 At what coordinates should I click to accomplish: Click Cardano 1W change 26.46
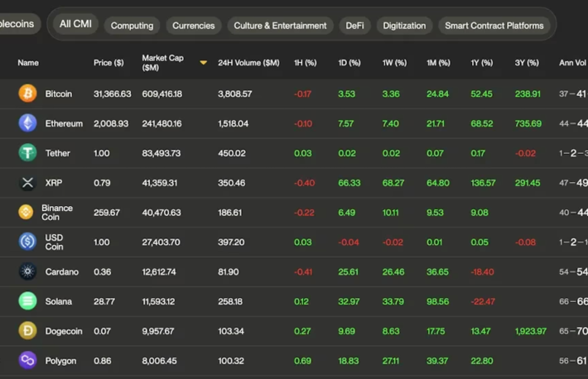(393, 271)
